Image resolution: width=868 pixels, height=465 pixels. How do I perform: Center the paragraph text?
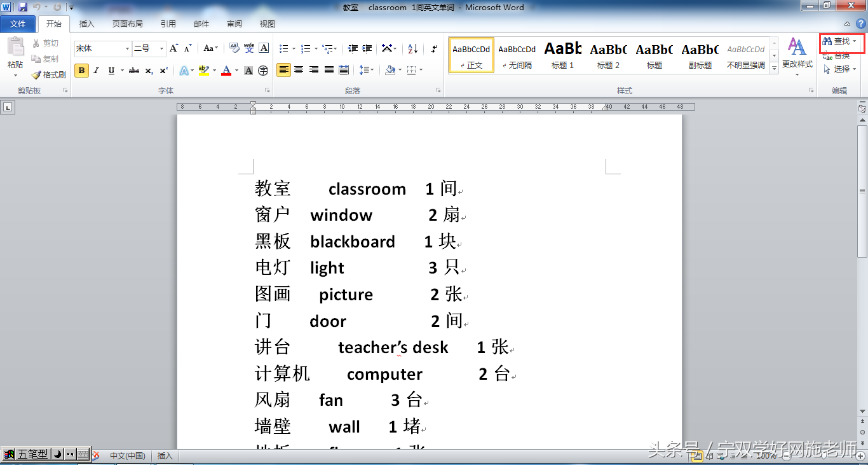pos(299,70)
